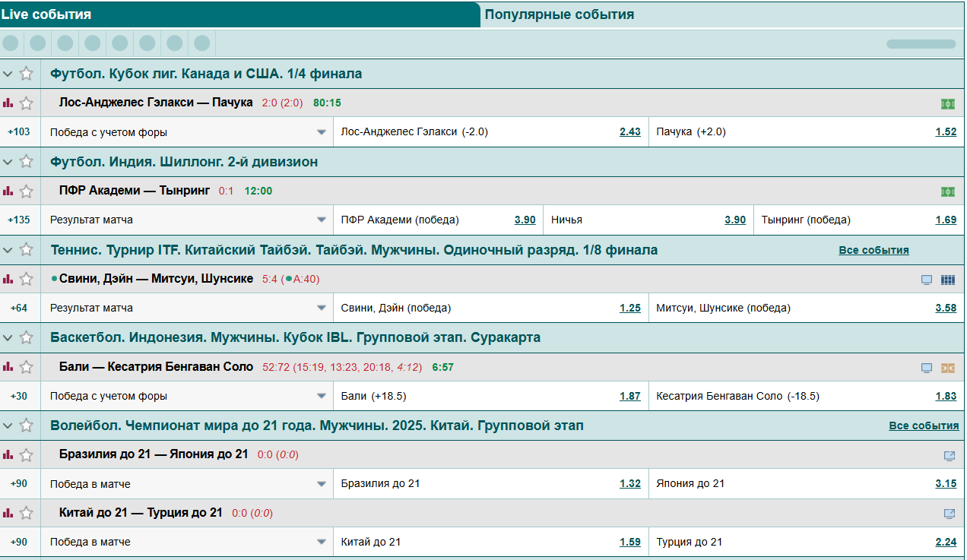Screen dimensions: 967x560
Task: Star the Теннис Турнир ITF league header
Action: tap(27, 249)
